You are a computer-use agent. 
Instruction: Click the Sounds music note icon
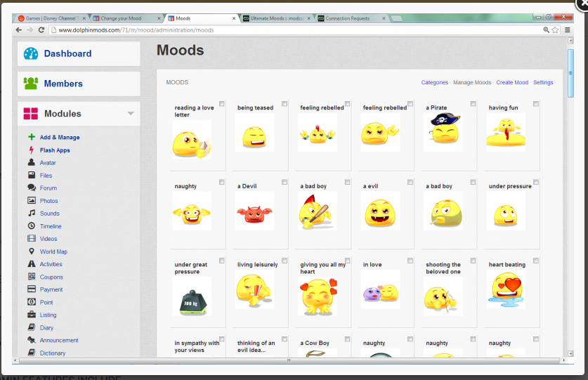[32, 214]
